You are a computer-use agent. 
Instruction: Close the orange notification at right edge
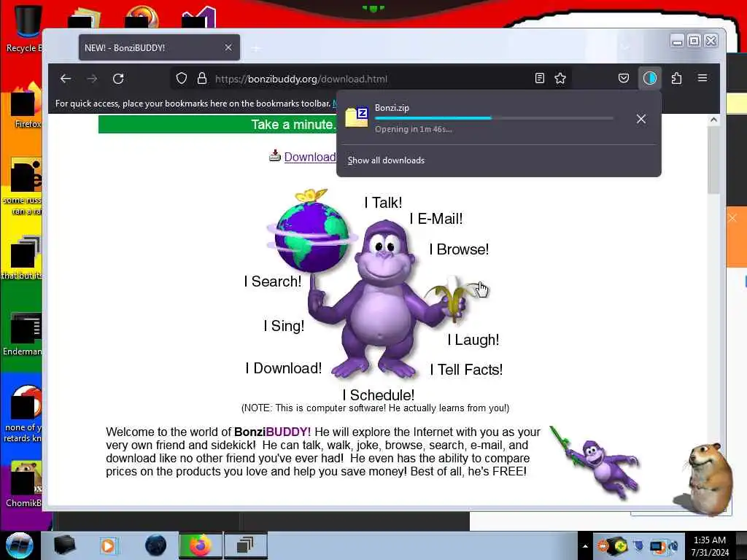click(x=732, y=218)
